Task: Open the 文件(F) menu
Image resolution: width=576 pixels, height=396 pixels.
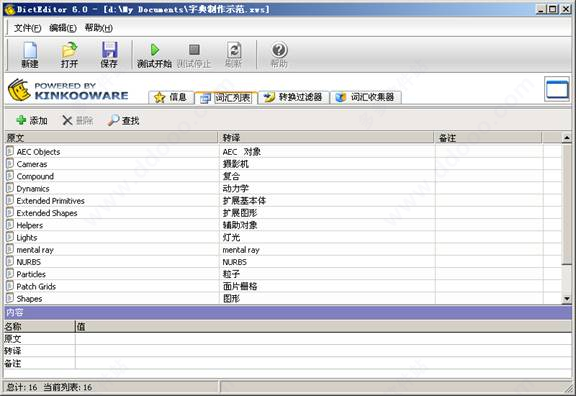Action: pyautogui.click(x=27, y=28)
